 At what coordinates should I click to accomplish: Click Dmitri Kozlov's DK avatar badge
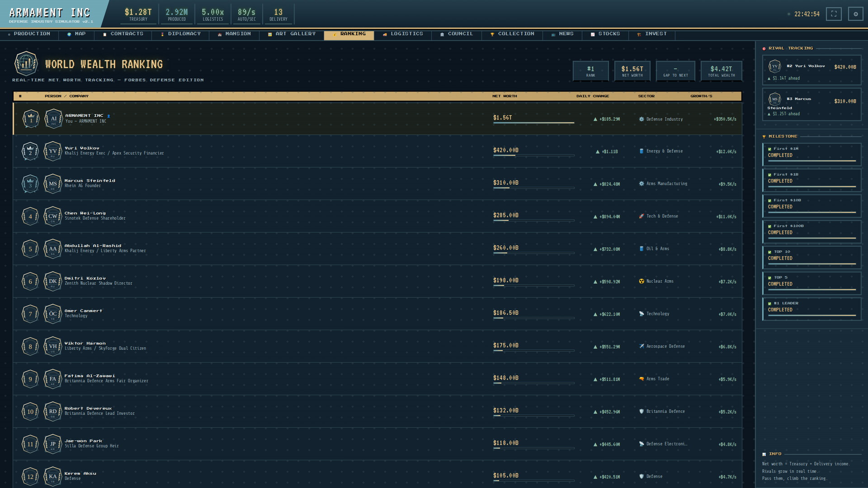[53, 282]
